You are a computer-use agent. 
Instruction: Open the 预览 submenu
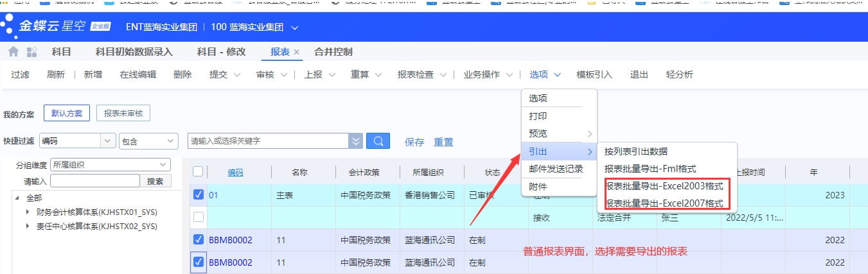pyautogui.click(x=559, y=133)
